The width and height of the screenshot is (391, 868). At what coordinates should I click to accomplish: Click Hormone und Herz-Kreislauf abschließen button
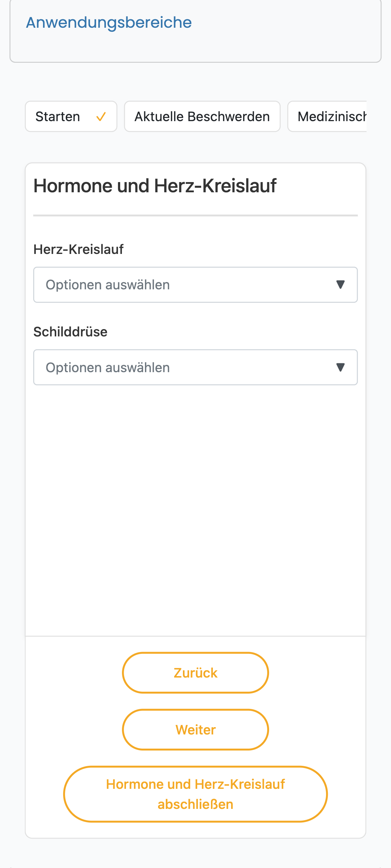195,794
